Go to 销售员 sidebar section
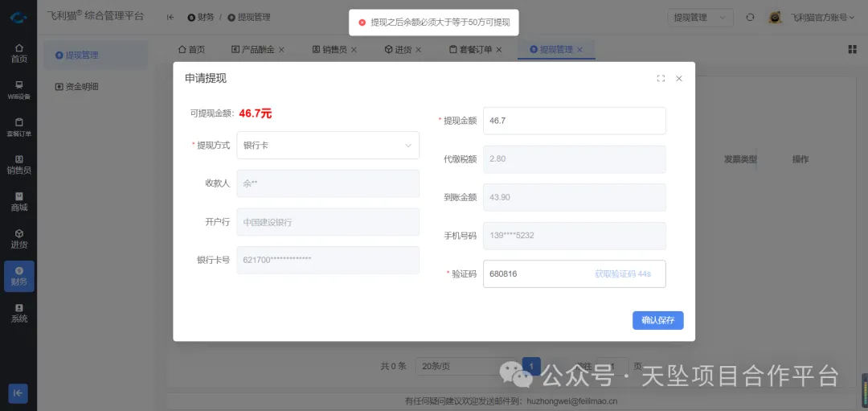Screen dimensions: 868x411 tap(18, 164)
